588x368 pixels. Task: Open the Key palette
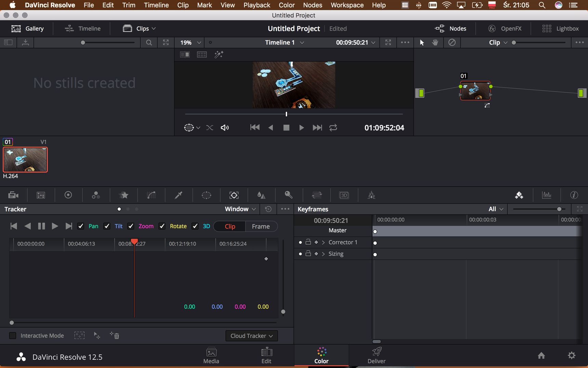coord(289,195)
